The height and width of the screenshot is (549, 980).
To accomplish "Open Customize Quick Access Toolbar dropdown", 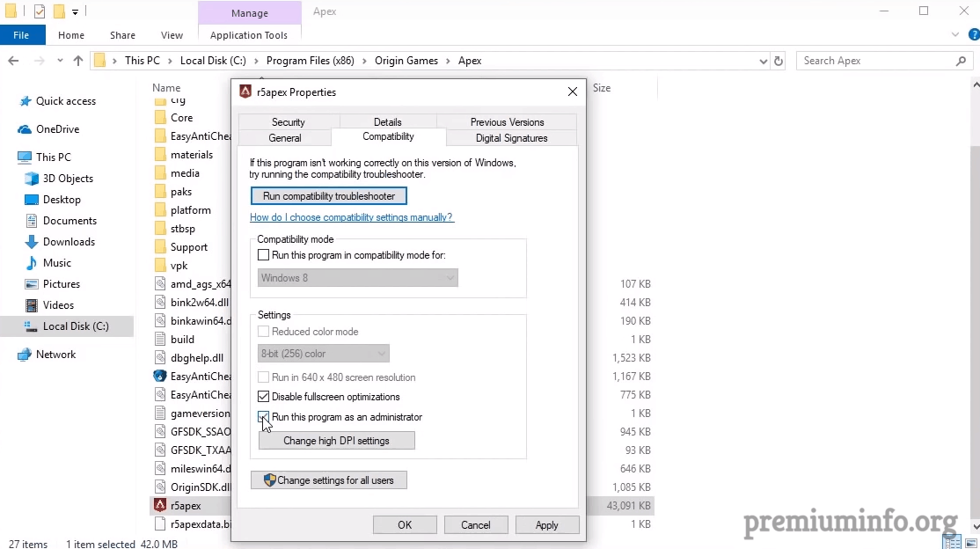I will 75,11.
